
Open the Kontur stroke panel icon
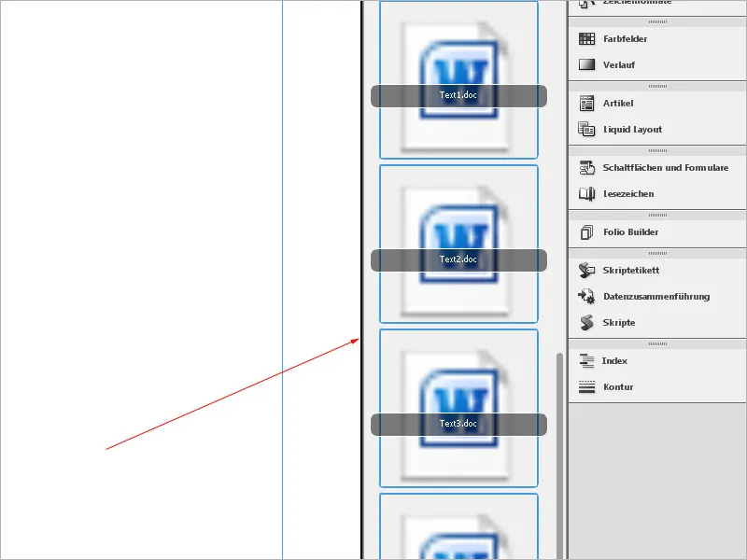point(586,386)
